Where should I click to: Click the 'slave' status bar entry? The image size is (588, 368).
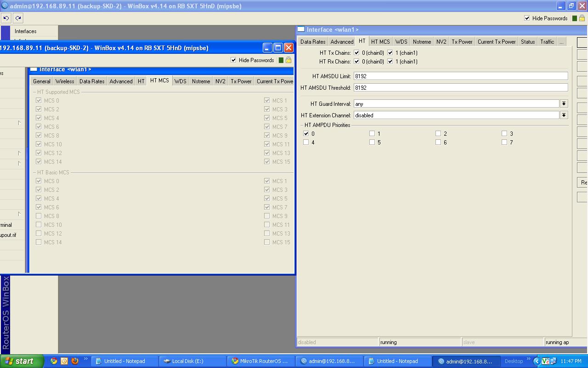click(503, 342)
